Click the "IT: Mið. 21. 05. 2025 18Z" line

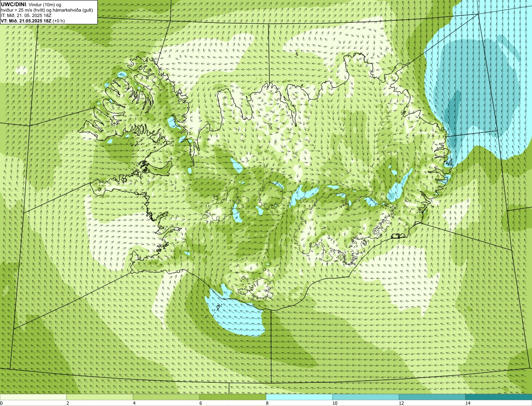[26, 15]
